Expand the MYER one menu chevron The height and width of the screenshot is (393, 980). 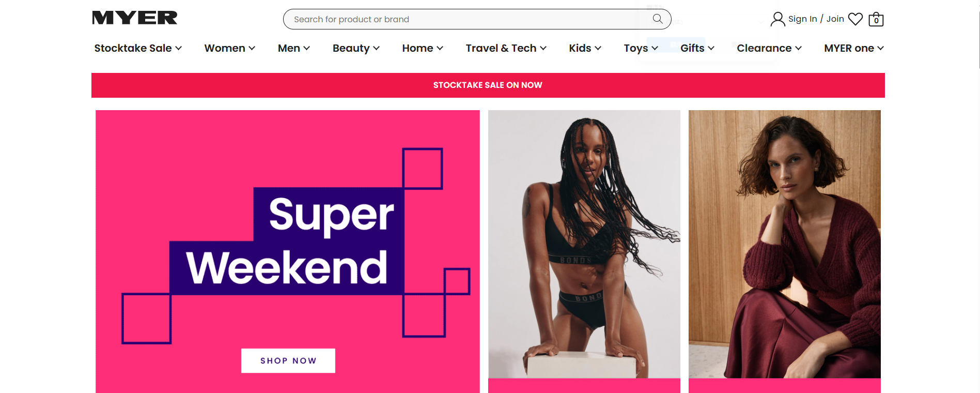point(881,48)
